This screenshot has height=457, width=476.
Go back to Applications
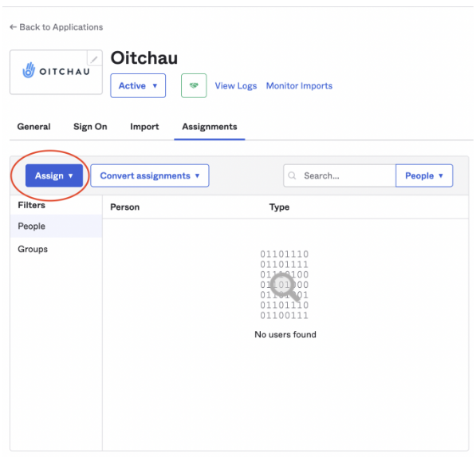[57, 27]
